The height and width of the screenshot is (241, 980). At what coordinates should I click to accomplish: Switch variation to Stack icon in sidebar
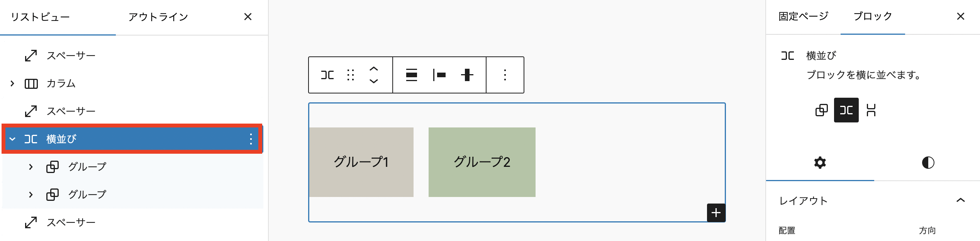click(871, 110)
